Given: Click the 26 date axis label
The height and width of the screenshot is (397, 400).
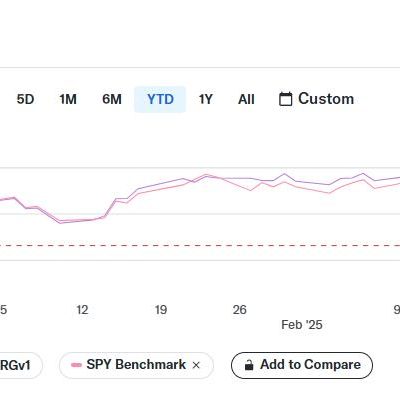Looking at the screenshot, I should (x=239, y=310).
